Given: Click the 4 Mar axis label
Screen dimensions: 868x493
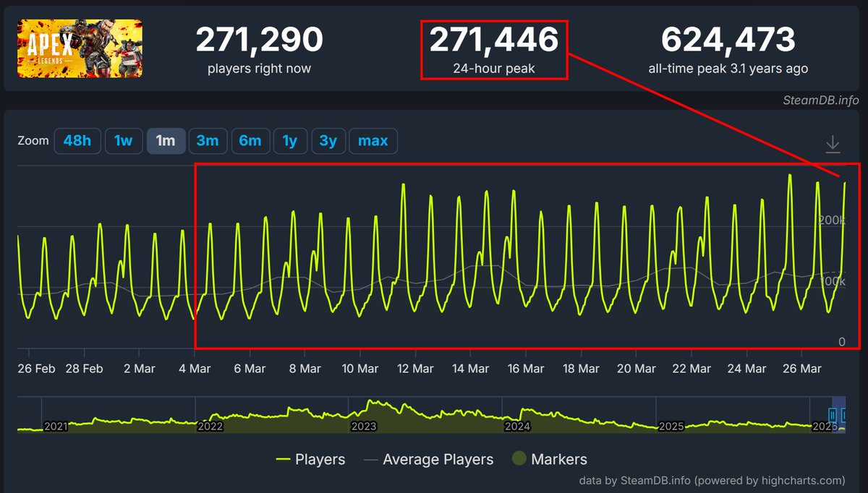Looking at the screenshot, I should [195, 369].
